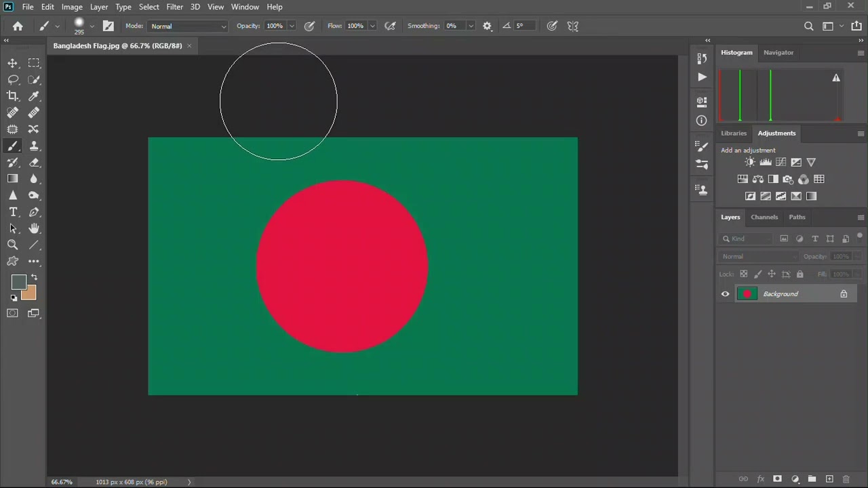The width and height of the screenshot is (868, 488).
Task: Open the Layers Kind filter dropdown
Action: [x=747, y=239]
